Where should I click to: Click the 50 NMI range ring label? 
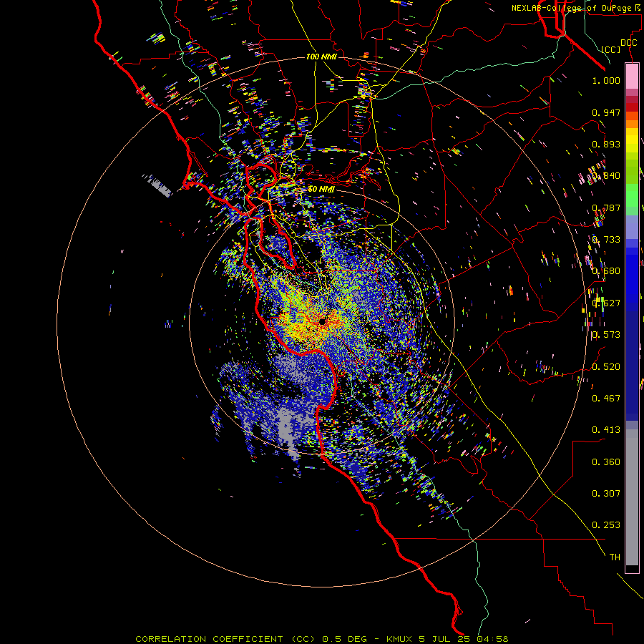(321, 189)
